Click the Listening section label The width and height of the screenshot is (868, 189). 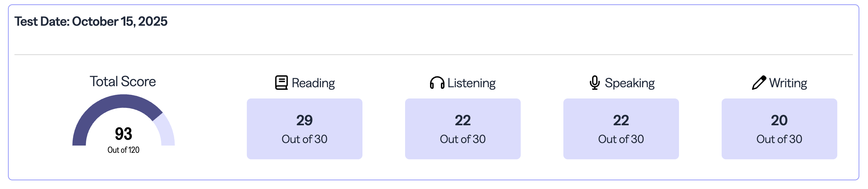(x=471, y=83)
